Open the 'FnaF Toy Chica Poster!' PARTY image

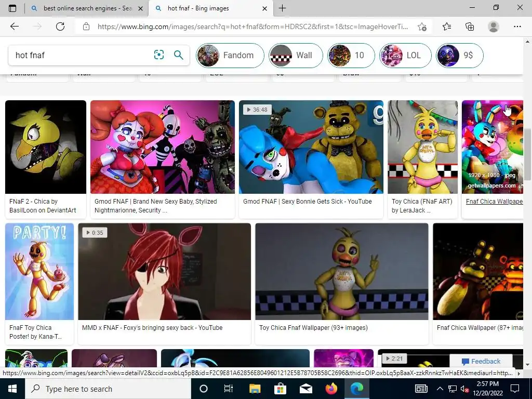tap(39, 271)
